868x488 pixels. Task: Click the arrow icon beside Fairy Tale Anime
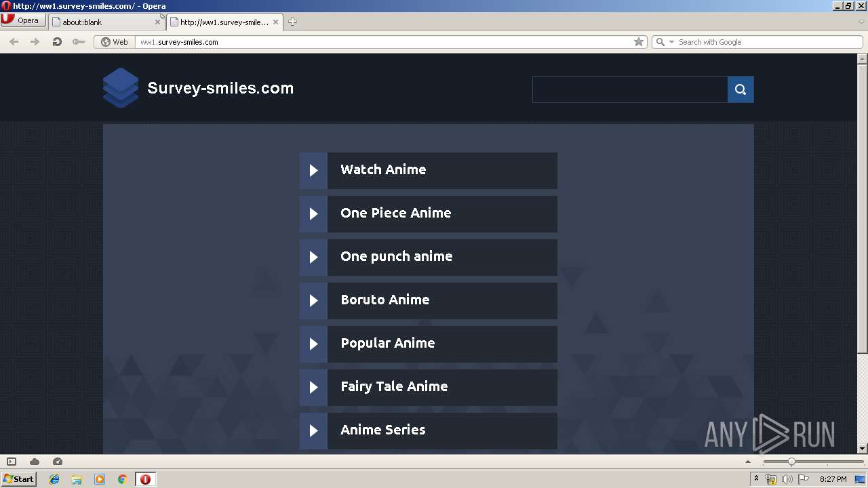coord(313,387)
